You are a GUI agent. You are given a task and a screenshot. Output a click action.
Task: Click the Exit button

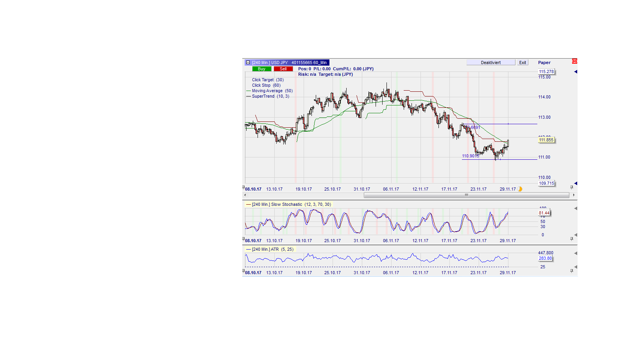[x=522, y=62]
